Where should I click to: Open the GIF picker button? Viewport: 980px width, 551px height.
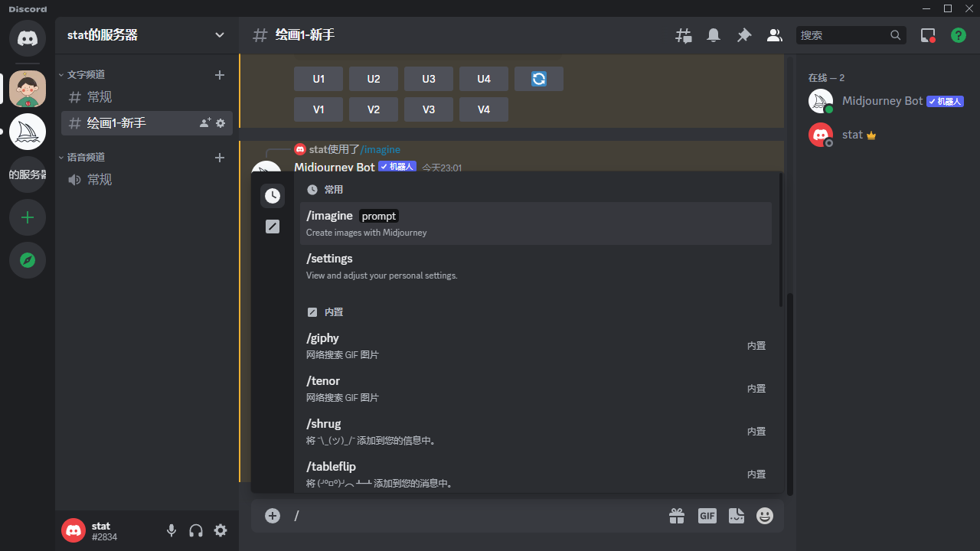pos(707,516)
